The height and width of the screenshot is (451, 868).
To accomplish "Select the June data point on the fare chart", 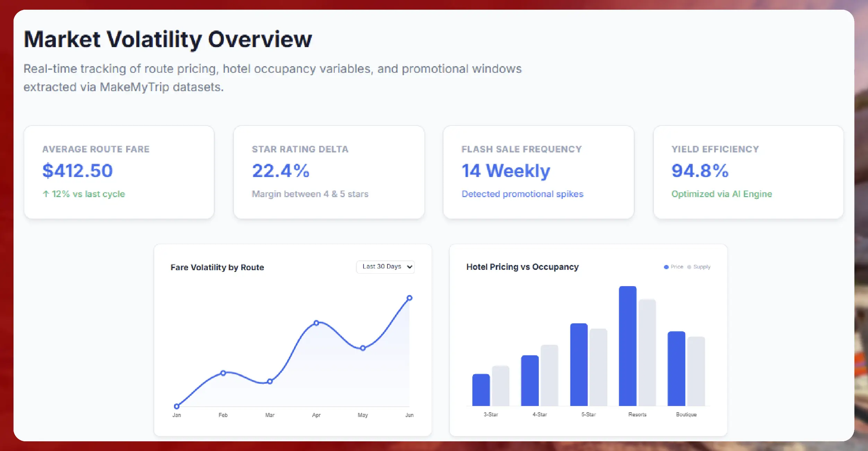I will pyautogui.click(x=410, y=297).
